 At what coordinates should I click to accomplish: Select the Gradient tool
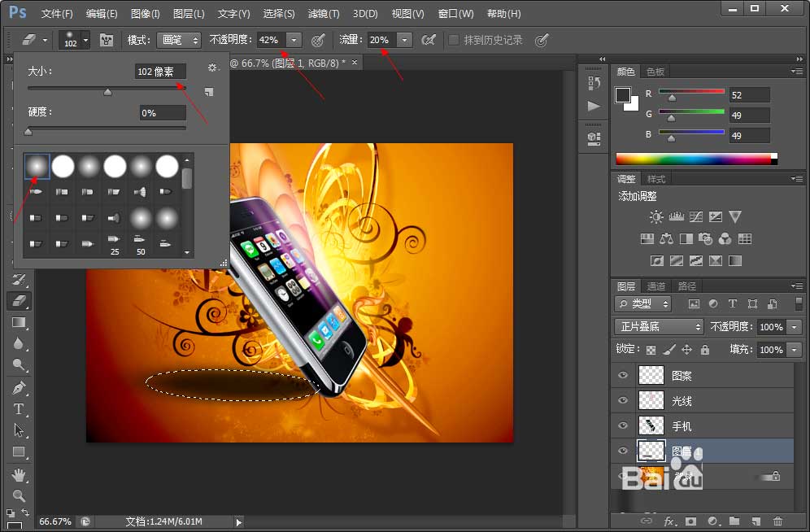point(19,322)
